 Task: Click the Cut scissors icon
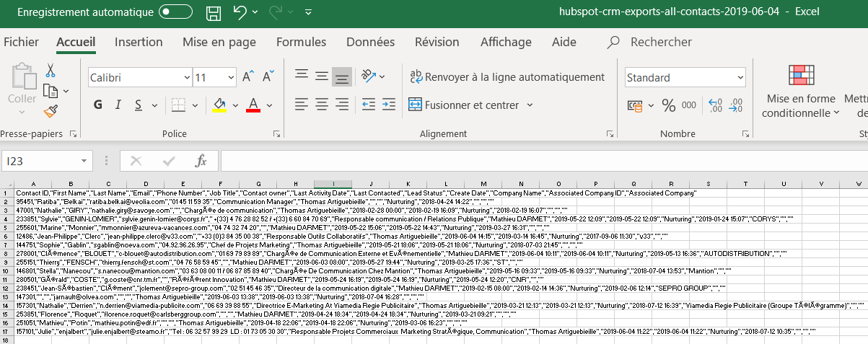click(x=51, y=71)
